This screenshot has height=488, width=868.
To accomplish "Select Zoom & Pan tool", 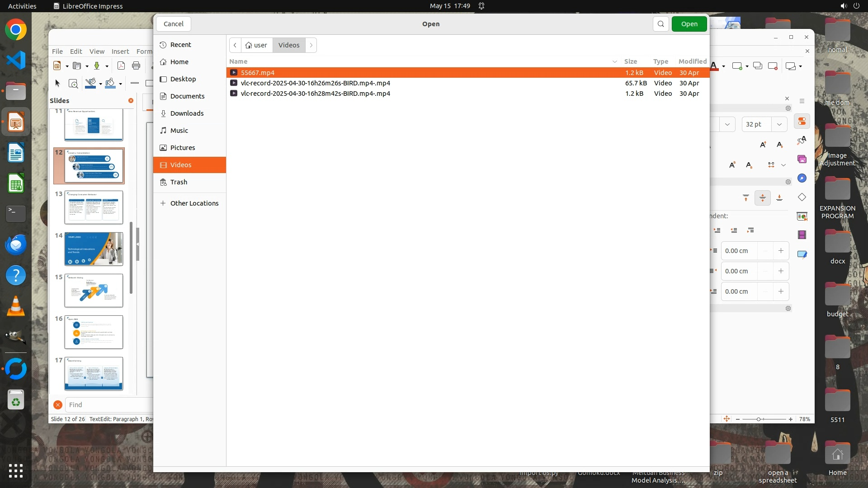I will pyautogui.click(x=73, y=84).
